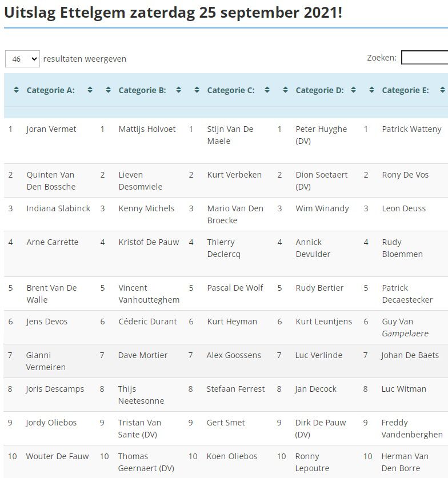Click sort arrows right of Categorie E label

point(442,90)
